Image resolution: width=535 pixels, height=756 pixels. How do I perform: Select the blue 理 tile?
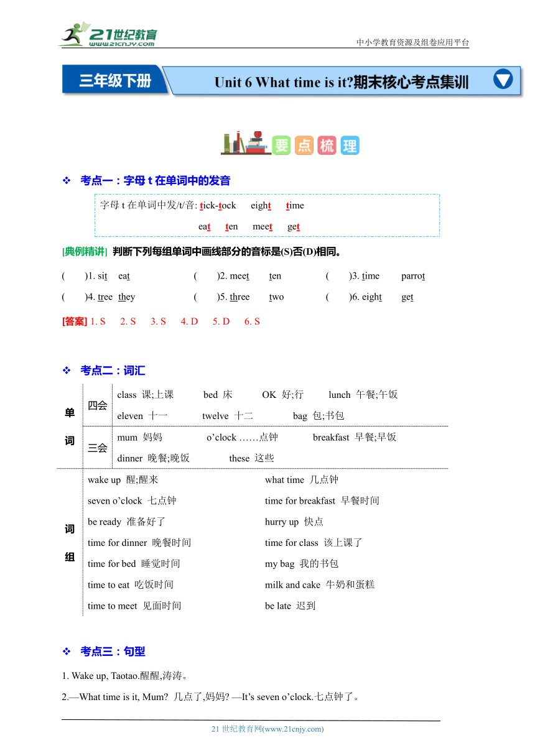[350, 145]
